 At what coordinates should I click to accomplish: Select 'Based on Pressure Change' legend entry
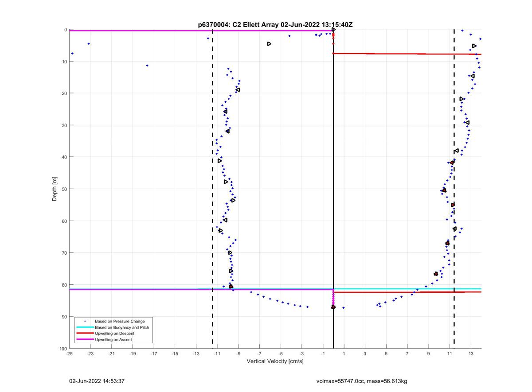click(x=120, y=321)
